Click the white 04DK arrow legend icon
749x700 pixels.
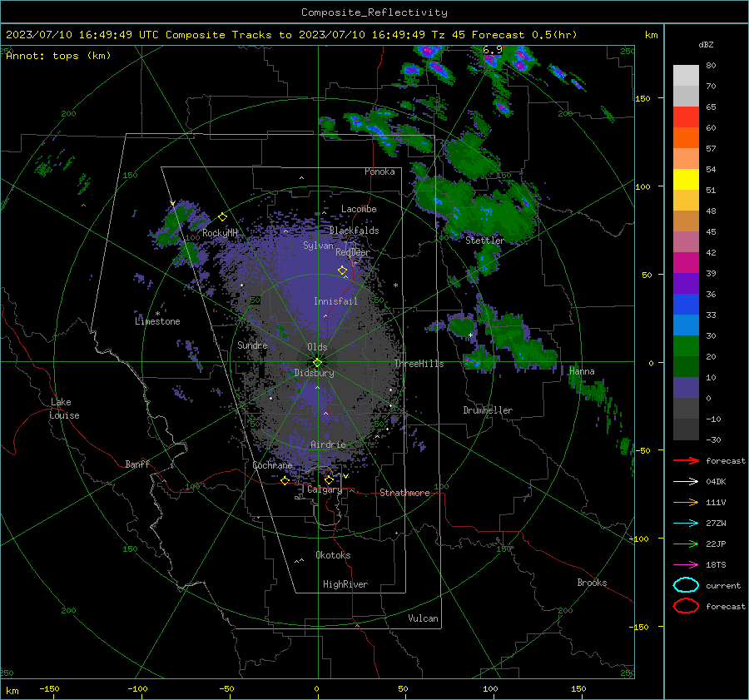click(686, 481)
